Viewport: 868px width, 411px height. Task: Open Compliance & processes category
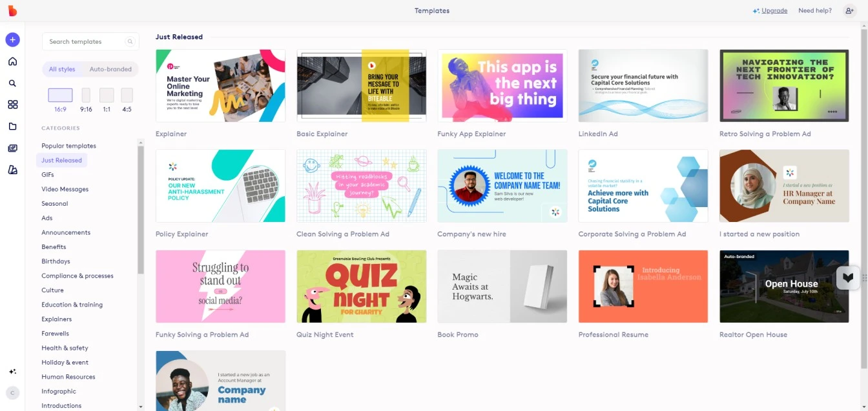click(77, 276)
